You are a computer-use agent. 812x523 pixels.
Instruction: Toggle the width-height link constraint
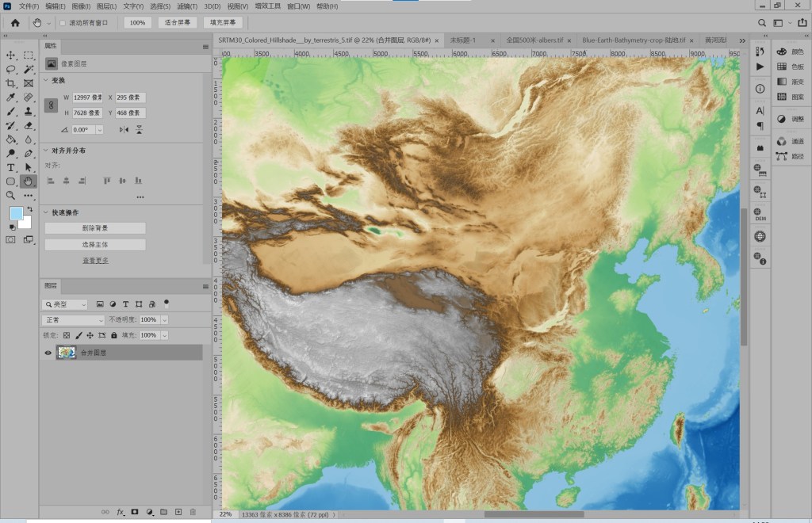51,105
